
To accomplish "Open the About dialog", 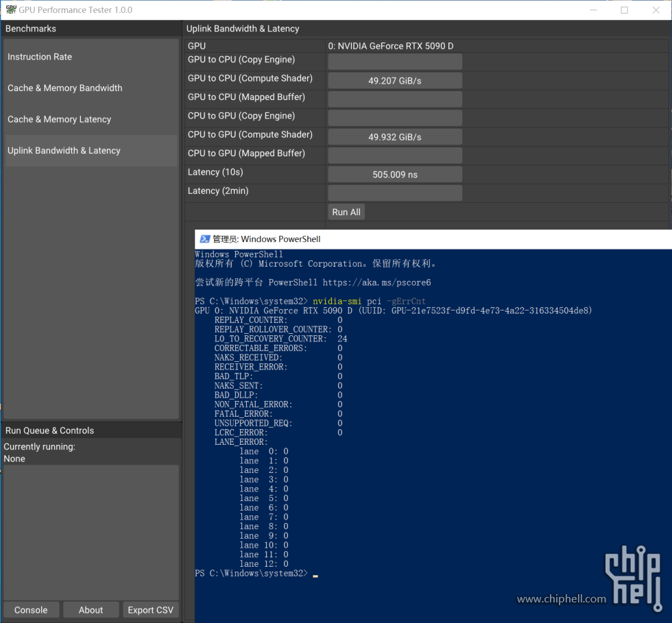I will (91, 610).
